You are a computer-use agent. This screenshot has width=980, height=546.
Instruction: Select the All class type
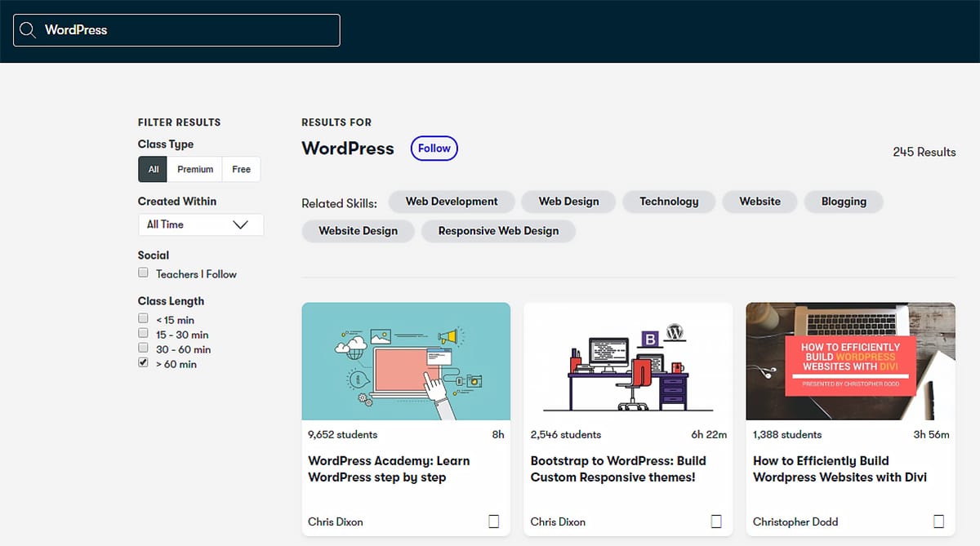(154, 170)
